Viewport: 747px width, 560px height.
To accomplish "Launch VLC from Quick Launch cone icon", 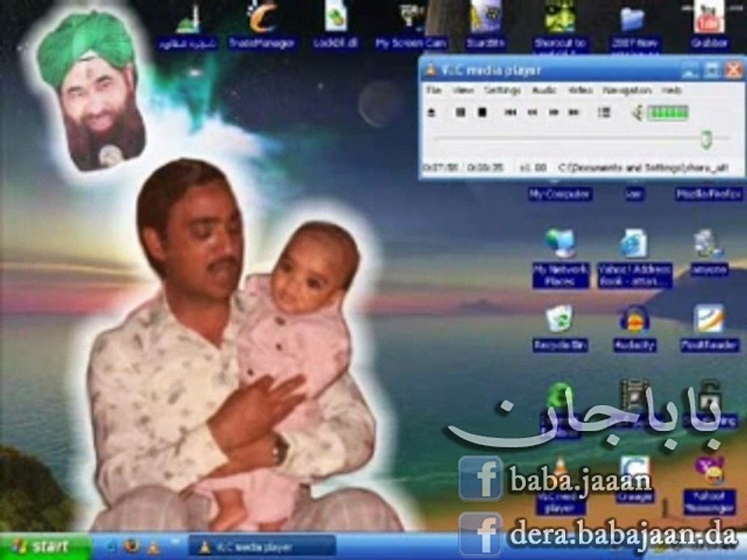I will (x=153, y=546).
